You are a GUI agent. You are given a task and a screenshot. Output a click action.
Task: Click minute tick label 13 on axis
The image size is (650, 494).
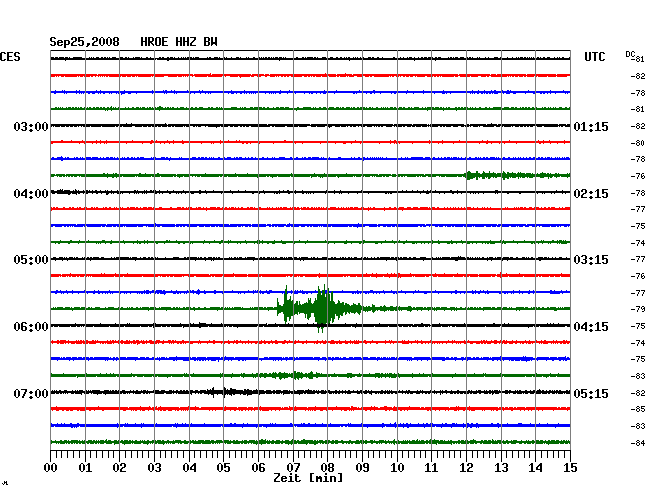[x=501, y=468]
